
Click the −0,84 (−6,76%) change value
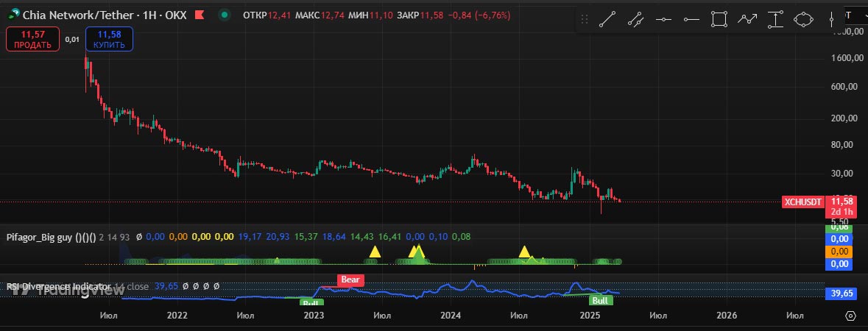click(479, 15)
